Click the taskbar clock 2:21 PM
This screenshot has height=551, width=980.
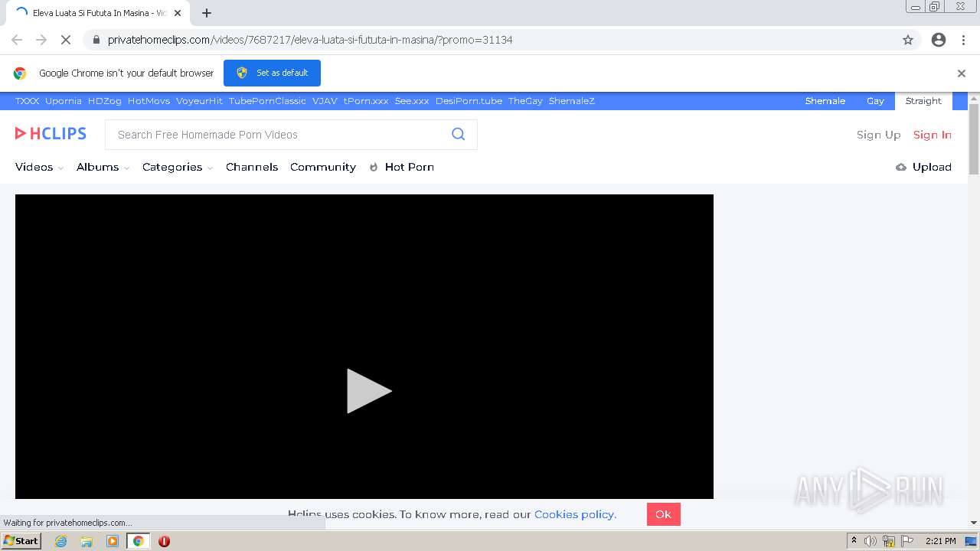point(941,541)
